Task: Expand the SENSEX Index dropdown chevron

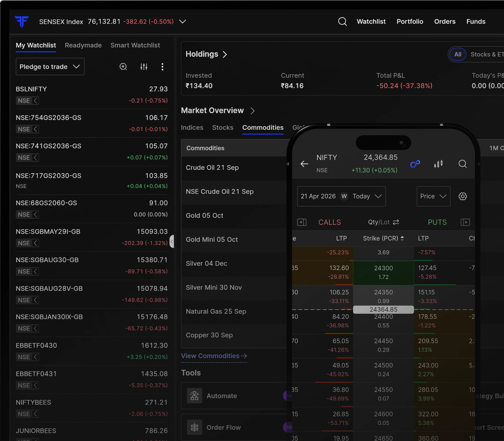Action: point(182,22)
